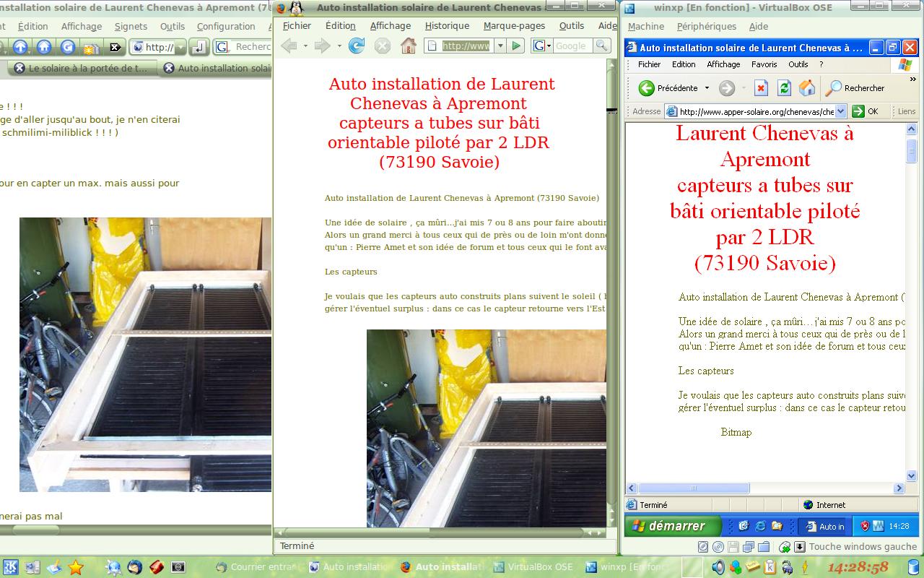Viewport: 924px width, 578px height.
Task: Click Konqueror home button icon
Action: point(44,48)
